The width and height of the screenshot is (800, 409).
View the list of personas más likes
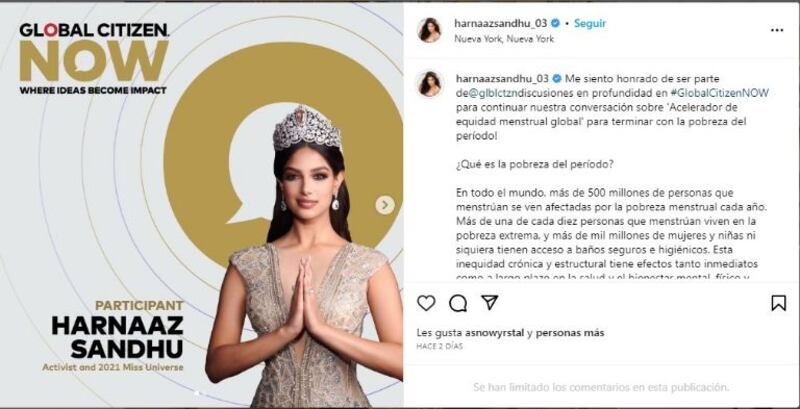pos(569,333)
